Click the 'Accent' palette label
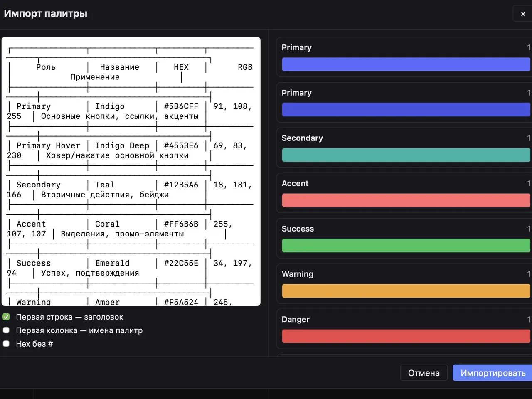Screen dimensions: 532x399 point(295,183)
